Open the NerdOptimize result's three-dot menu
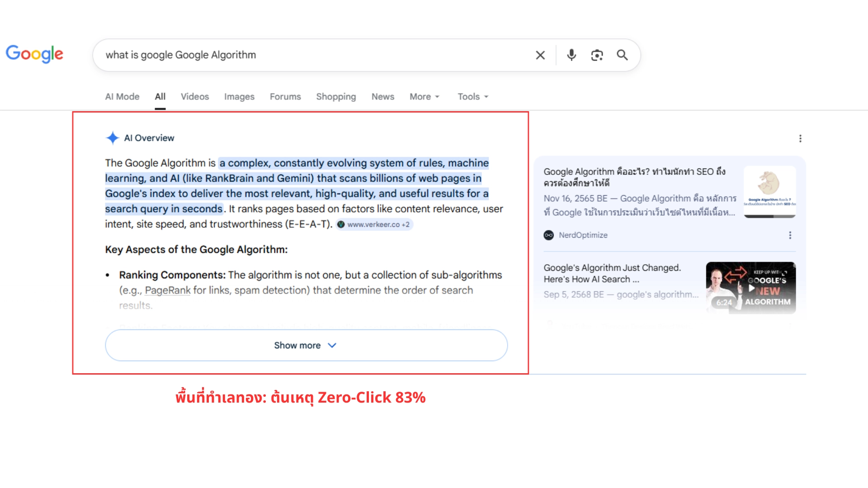 click(x=790, y=235)
